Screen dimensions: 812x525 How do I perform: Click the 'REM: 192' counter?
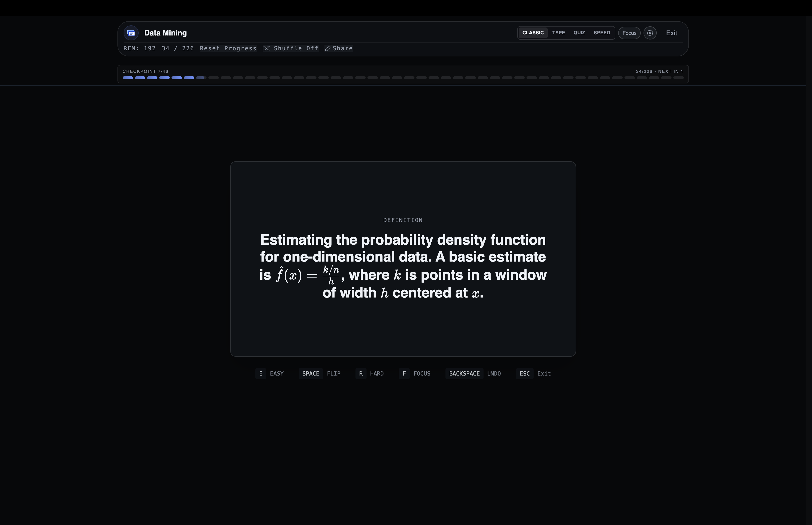pos(140,48)
